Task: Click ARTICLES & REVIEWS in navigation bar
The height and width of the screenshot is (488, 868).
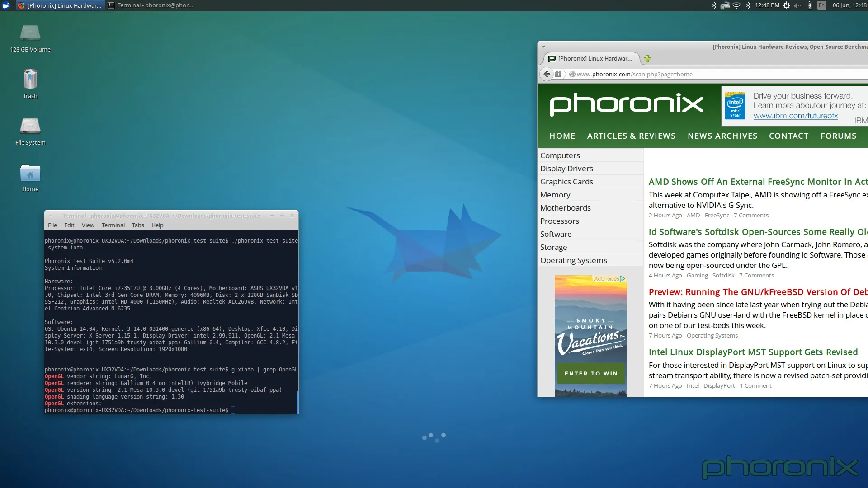Action: (631, 136)
